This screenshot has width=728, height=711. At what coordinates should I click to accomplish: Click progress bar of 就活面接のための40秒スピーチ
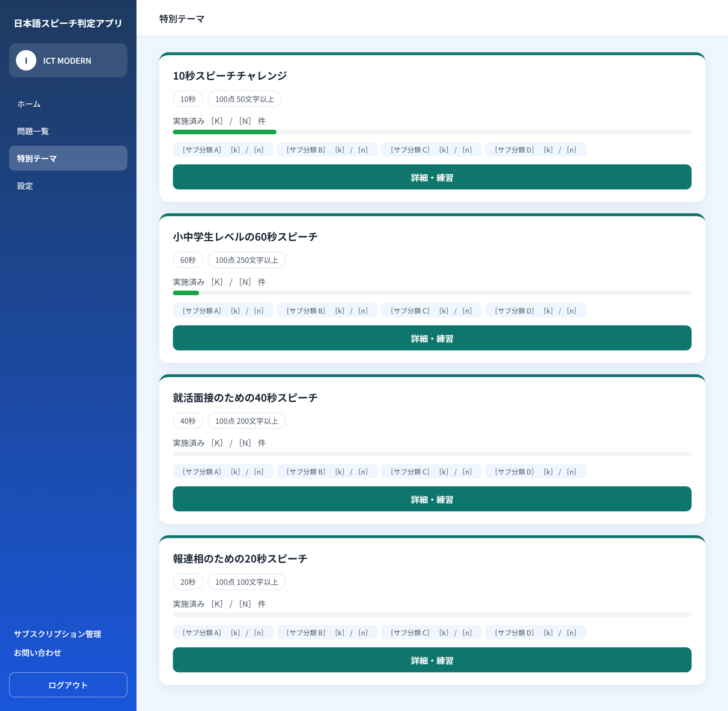tap(432, 454)
